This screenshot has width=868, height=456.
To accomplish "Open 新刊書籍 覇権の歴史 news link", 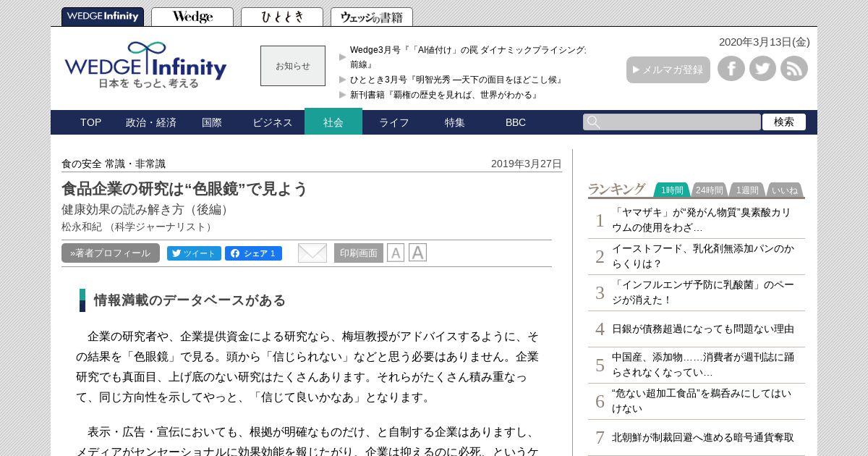I will click(x=444, y=95).
